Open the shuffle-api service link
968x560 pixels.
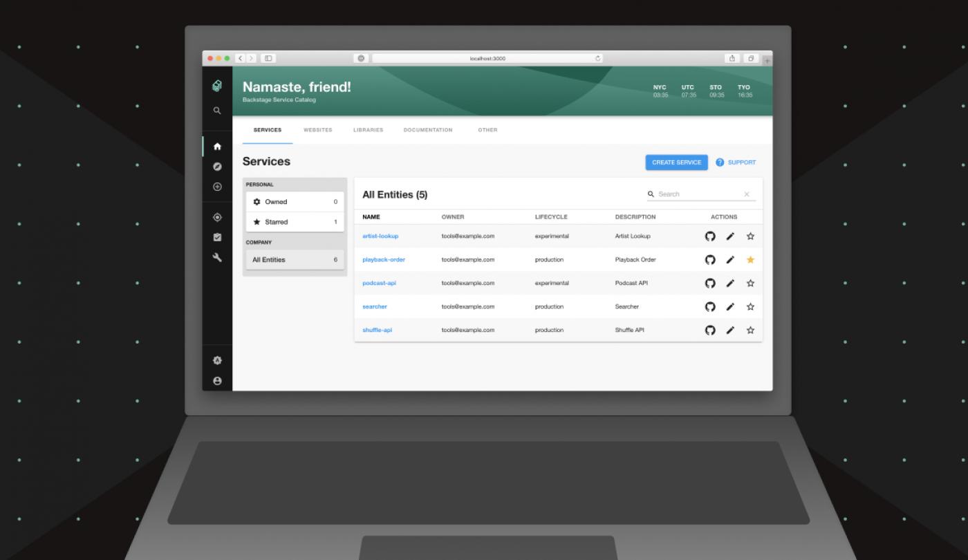click(377, 330)
